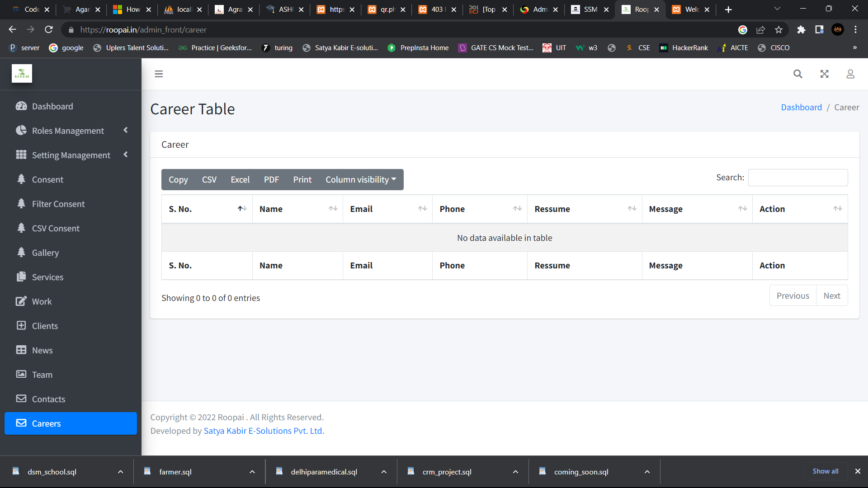Click the S.No. column sort icon
This screenshot has width=868, height=488.
click(241, 209)
